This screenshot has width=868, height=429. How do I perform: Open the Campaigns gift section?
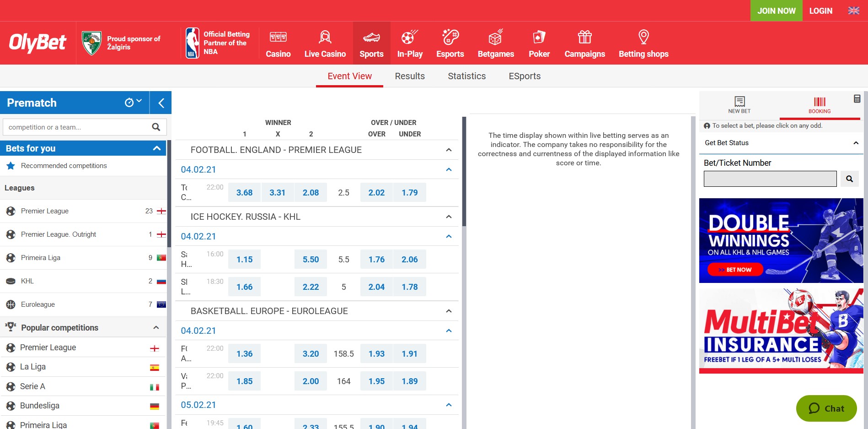584,44
